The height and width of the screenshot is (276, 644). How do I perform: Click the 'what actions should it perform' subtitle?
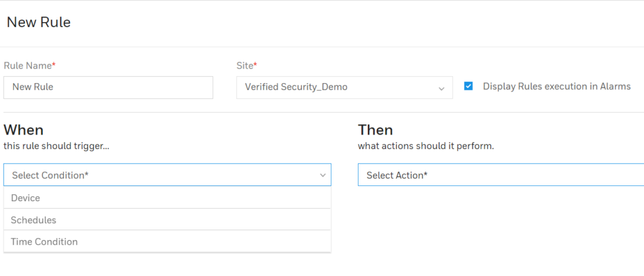pyautogui.click(x=426, y=146)
